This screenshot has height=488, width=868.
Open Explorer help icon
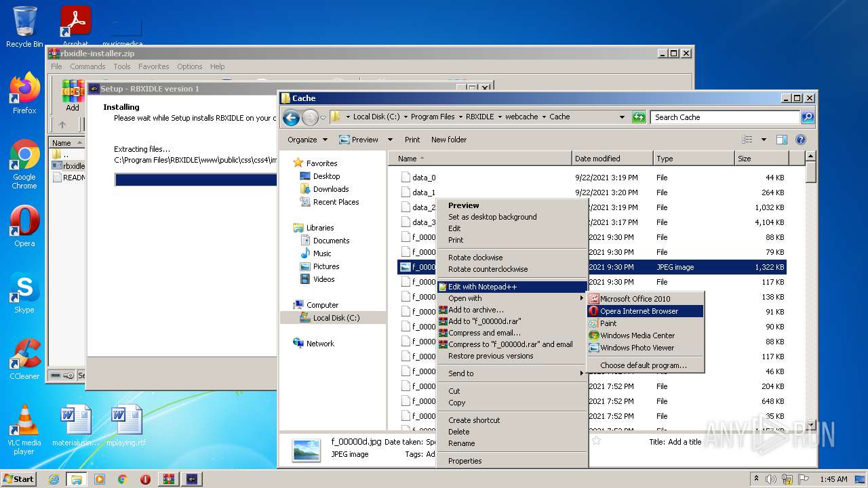pos(801,140)
